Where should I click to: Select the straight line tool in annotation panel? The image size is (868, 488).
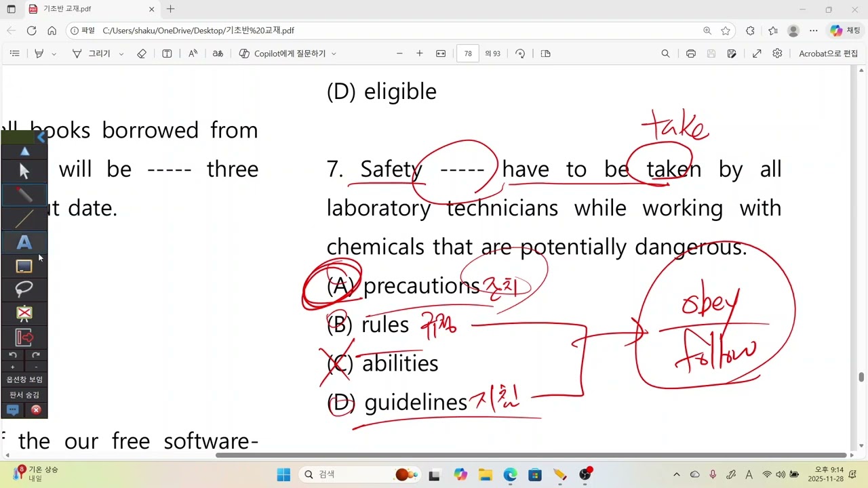point(24,219)
